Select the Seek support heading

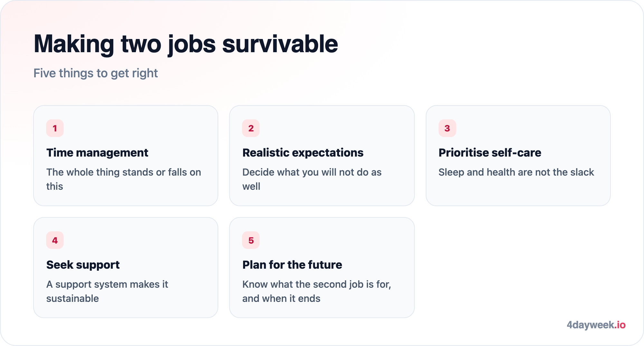click(x=83, y=265)
